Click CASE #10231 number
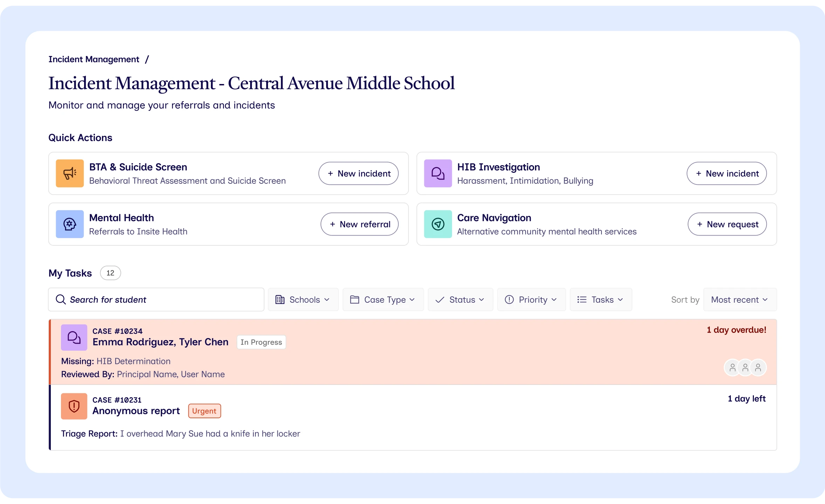This screenshot has height=504, width=825. pyautogui.click(x=117, y=400)
